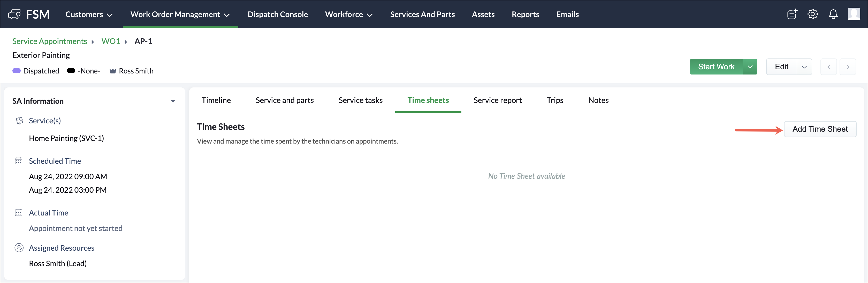Collapse the SA Information section

pyautogui.click(x=173, y=101)
